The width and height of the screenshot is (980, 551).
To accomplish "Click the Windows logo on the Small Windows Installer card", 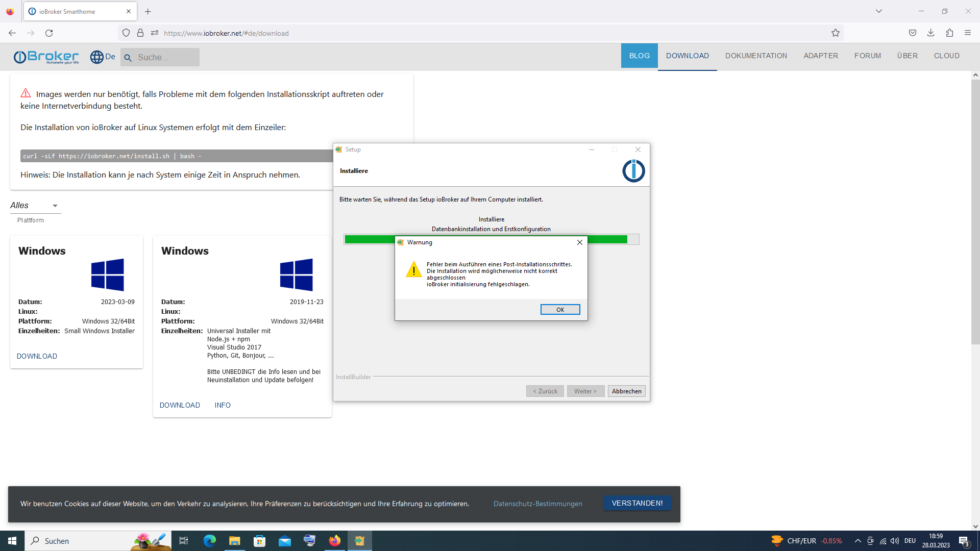I will pyautogui.click(x=108, y=275).
